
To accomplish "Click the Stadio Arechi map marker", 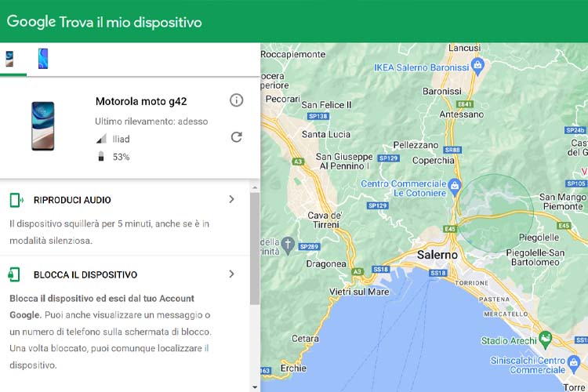I will (545, 339).
